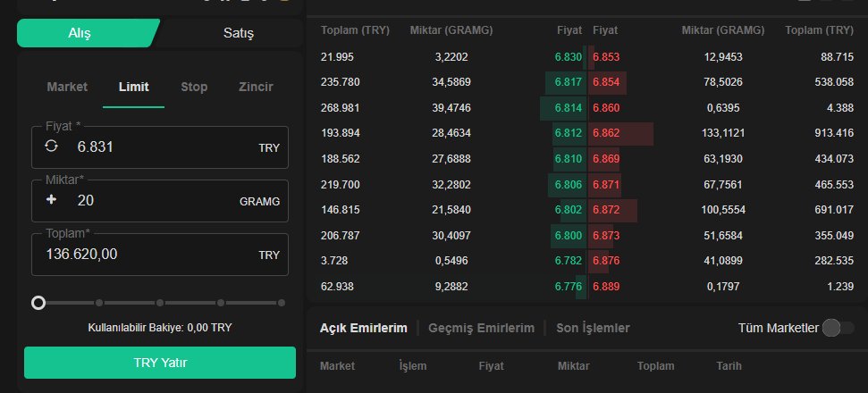Click ask price 6.853
The height and width of the screenshot is (393, 868).
[x=606, y=57]
